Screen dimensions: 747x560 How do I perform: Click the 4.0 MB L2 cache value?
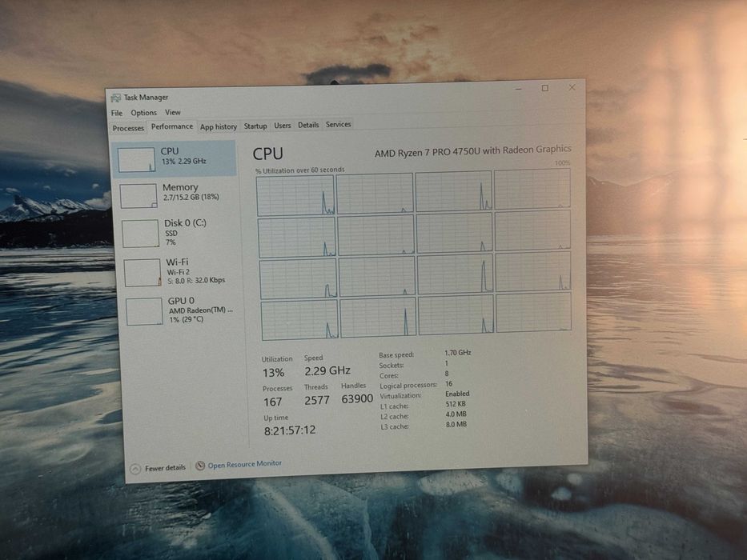pyautogui.click(x=456, y=414)
